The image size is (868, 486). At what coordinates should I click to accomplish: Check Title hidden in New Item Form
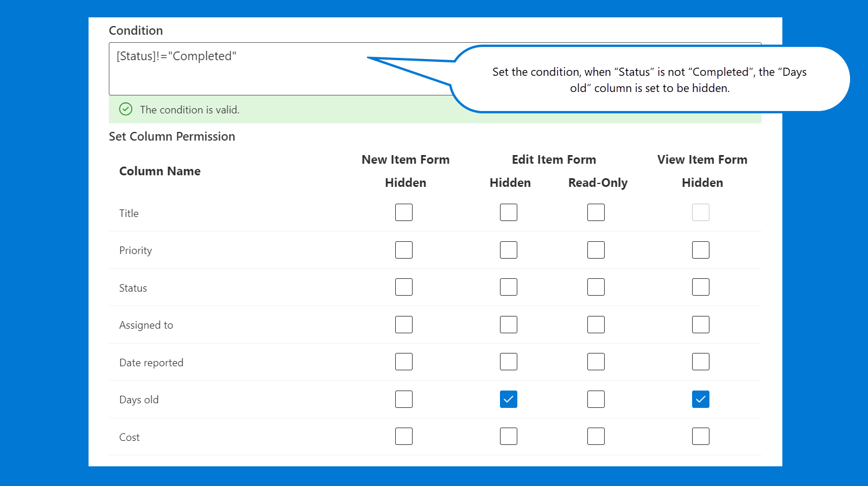[x=404, y=212]
